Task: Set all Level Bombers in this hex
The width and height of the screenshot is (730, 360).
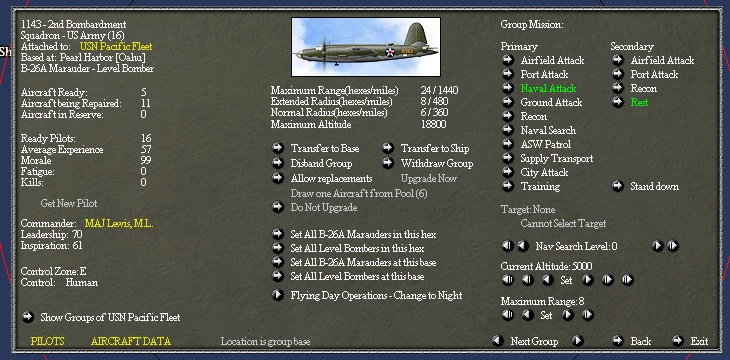Action: (x=277, y=248)
